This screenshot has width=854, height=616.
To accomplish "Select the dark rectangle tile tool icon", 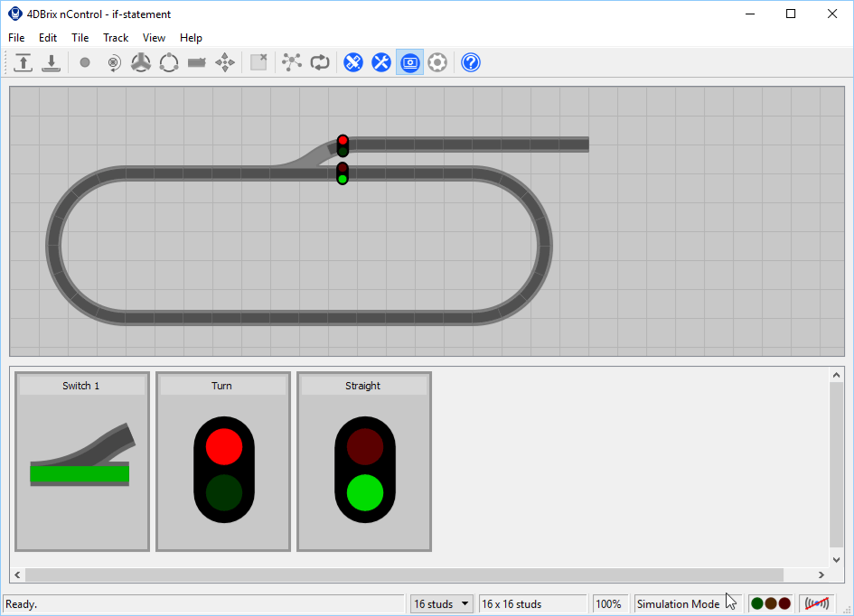I will 197,62.
